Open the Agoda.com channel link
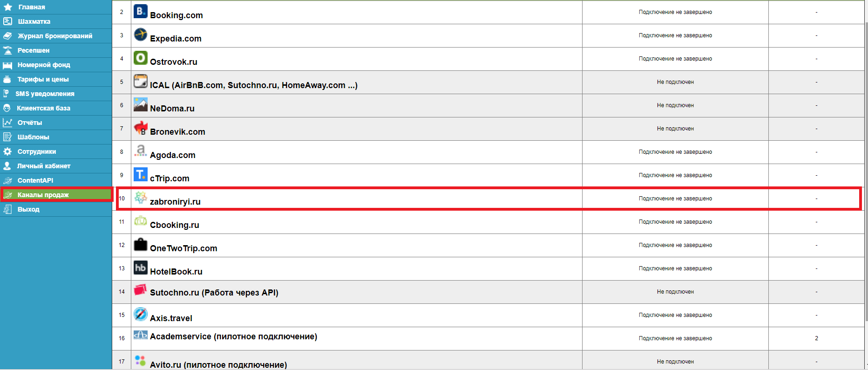Image resolution: width=868 pixels, height=371 pixels. pyautogui.click(x=173, y=155)
